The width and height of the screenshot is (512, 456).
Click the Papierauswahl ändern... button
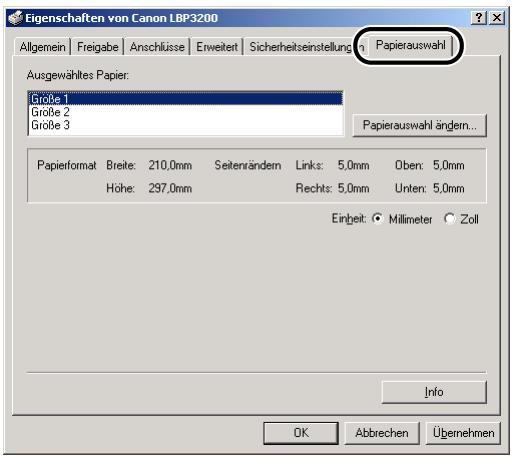pos(420,125)
